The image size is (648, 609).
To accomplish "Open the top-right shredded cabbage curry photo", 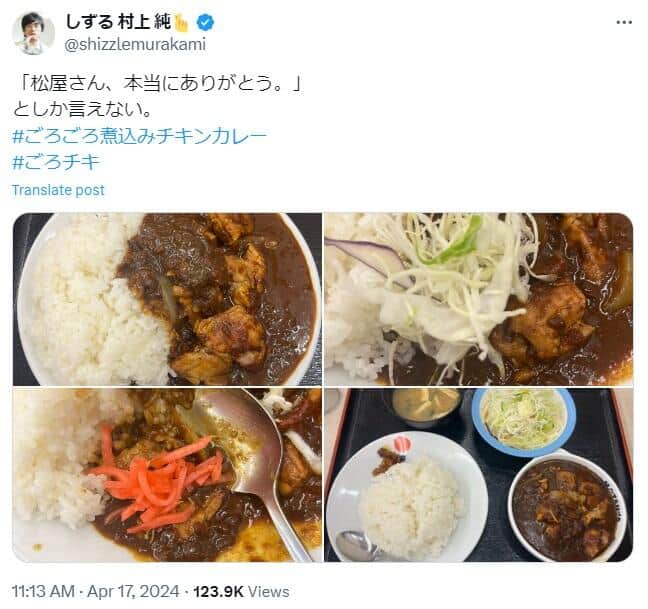I will click(479, 299).
